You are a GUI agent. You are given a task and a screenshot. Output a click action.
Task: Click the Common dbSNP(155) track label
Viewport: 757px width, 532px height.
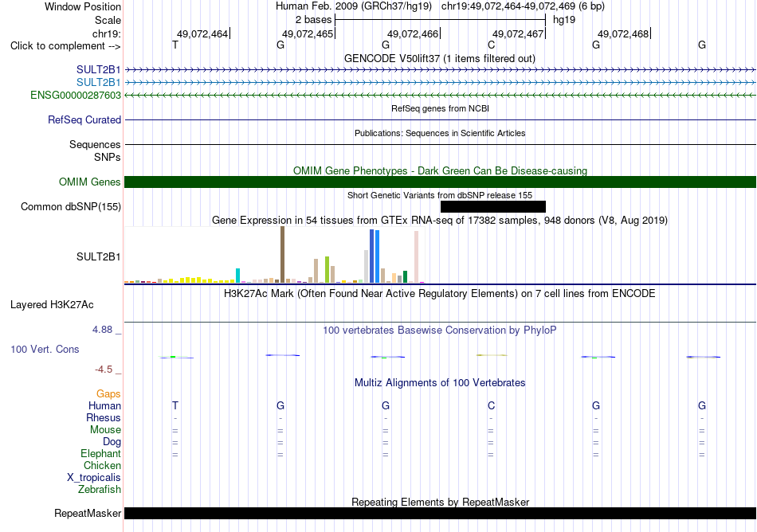71,206
